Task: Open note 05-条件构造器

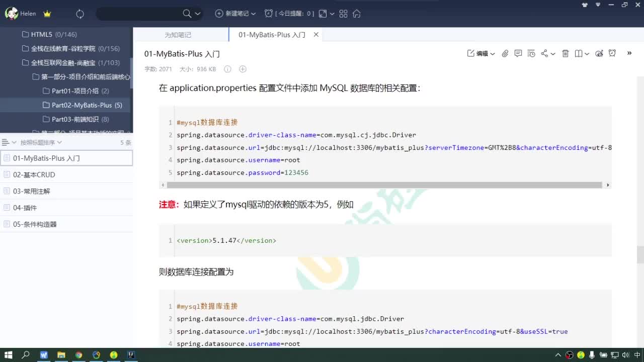Action: (66, 224)
